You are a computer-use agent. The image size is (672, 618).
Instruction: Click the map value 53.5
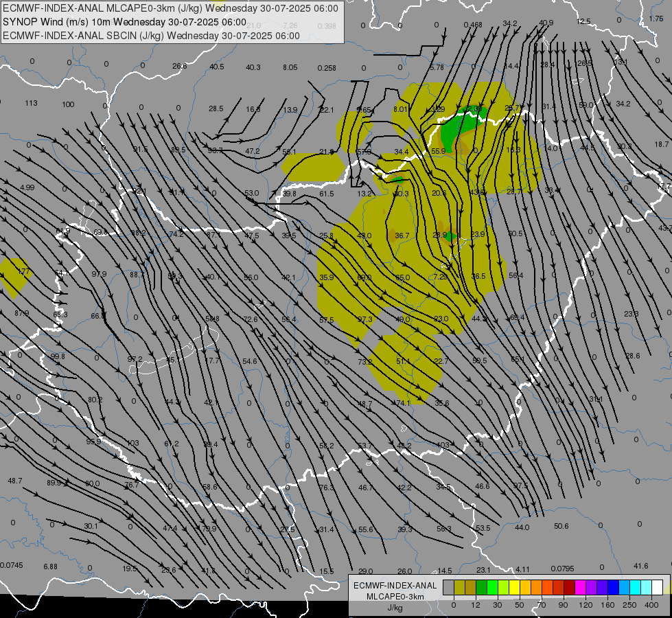pyautogui.click(x=483, y=528)
